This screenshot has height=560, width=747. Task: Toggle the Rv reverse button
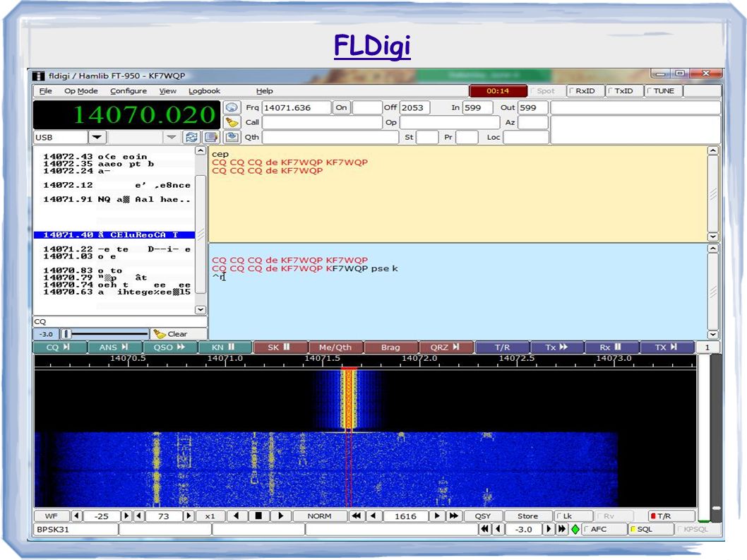[x=614, y=516]
